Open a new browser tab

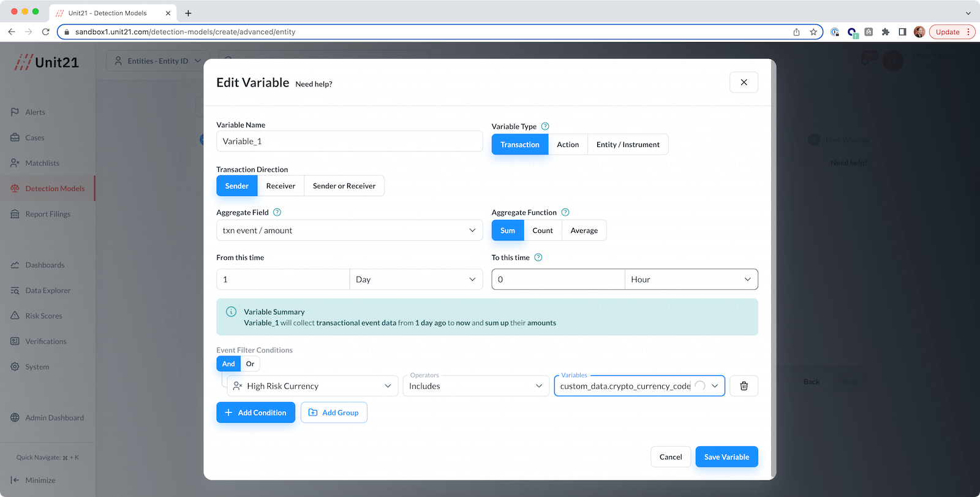click(188, 13)
